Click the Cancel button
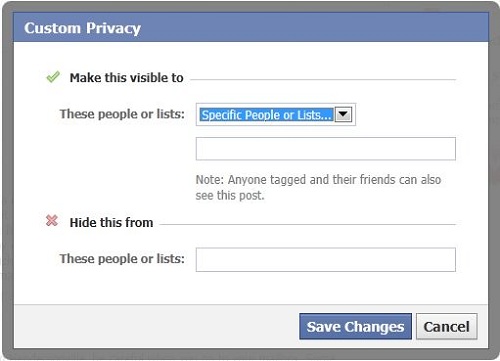The height and width of the screenshot is (361, 500). 447,326
